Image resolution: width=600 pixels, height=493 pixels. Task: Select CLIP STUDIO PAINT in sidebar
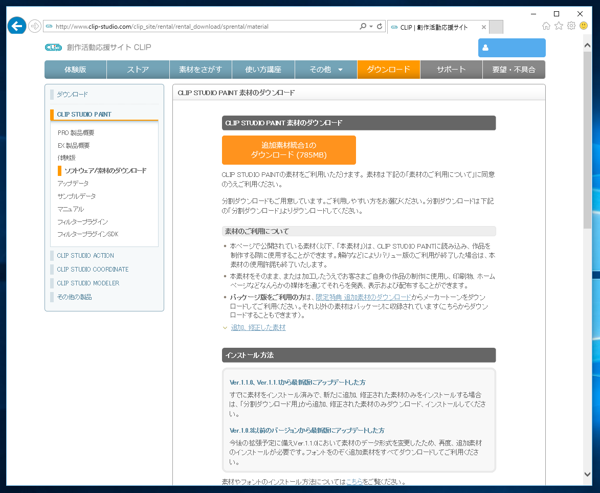tap(84, 114)
